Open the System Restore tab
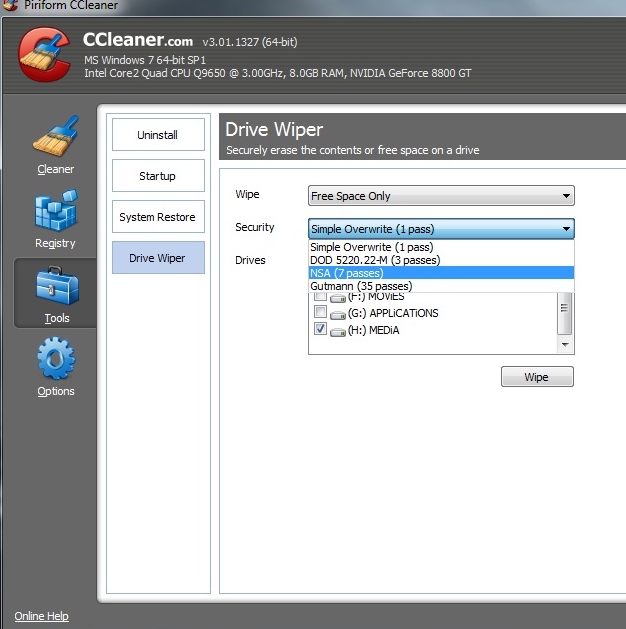 (x=158, y=217)
